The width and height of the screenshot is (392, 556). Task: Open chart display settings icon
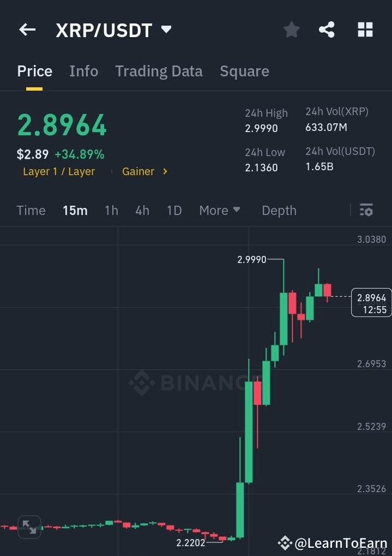pos(366,210)
